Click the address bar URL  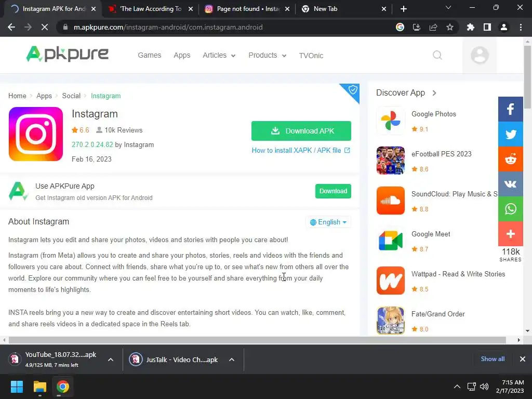(168, 27)
